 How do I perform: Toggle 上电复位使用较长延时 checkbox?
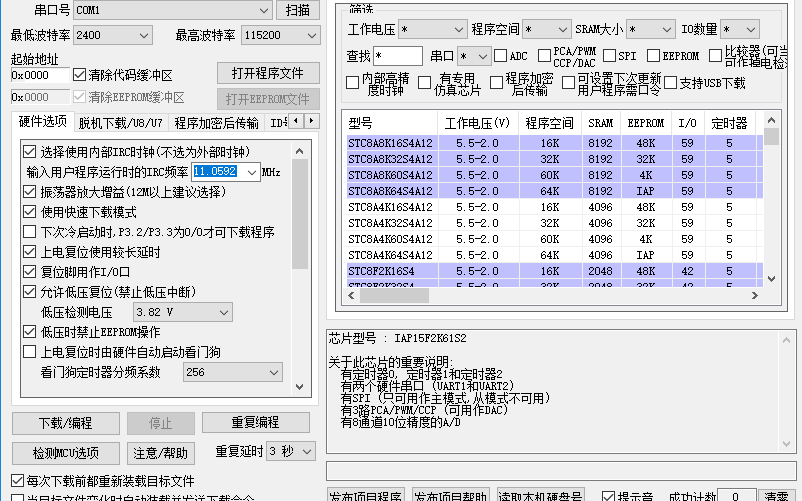(x=30, y=252)
